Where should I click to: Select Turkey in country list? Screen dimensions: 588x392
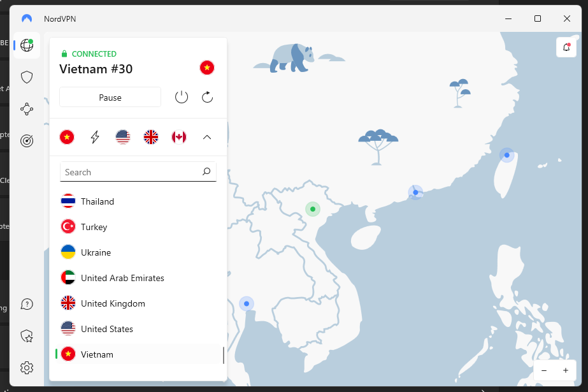point(138,227)
